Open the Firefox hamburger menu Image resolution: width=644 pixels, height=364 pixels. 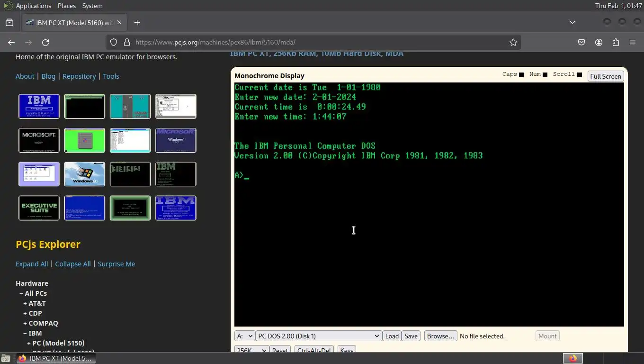point(633,42)
